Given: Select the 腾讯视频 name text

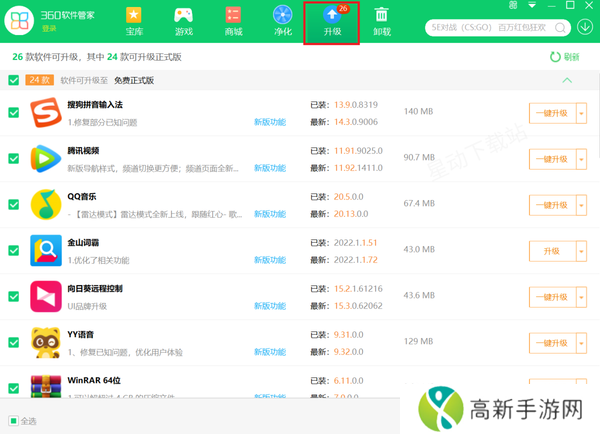Looking at the screenshot, I should click(x=83, y=150).
